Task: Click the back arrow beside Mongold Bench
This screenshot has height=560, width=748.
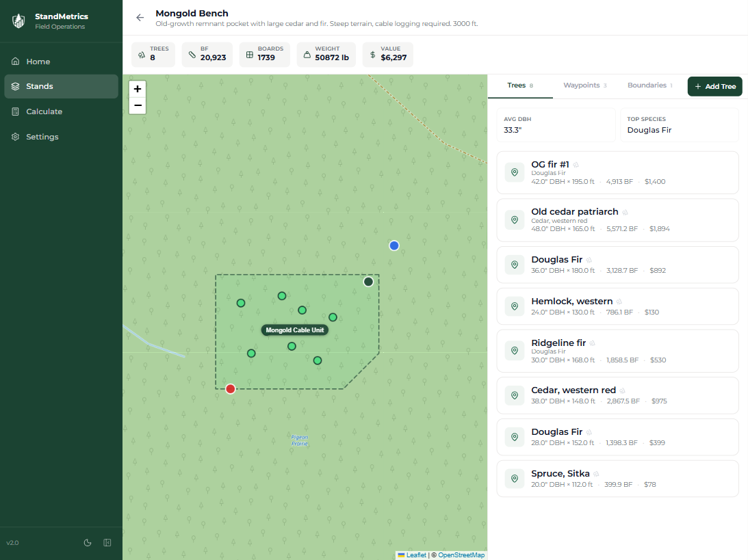Action: (x=140, y=18)
